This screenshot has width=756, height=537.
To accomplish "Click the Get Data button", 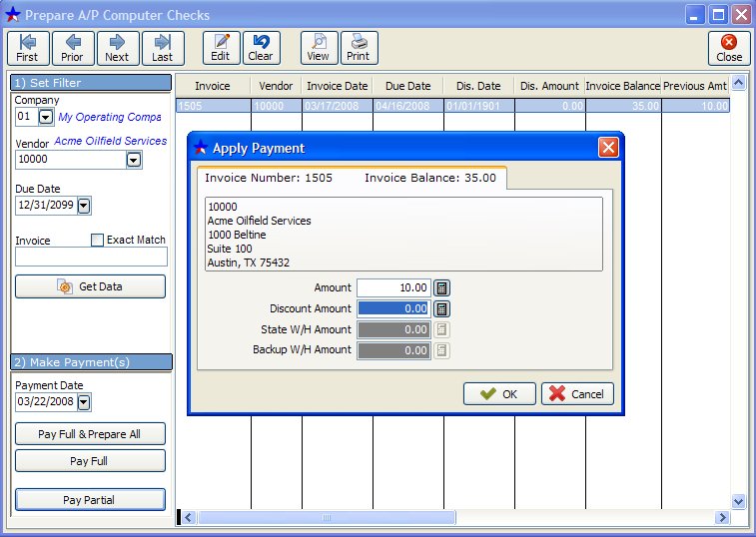I will (x=90, y=286).
